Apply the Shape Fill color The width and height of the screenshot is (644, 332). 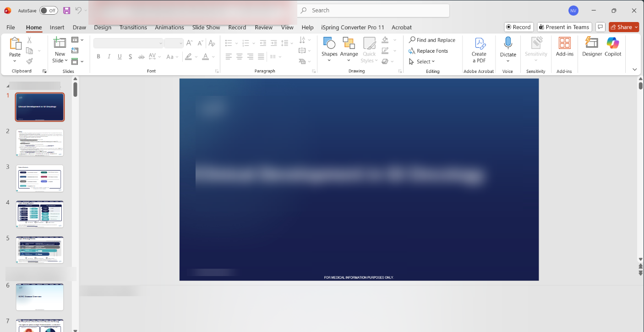tap(385, 40)
